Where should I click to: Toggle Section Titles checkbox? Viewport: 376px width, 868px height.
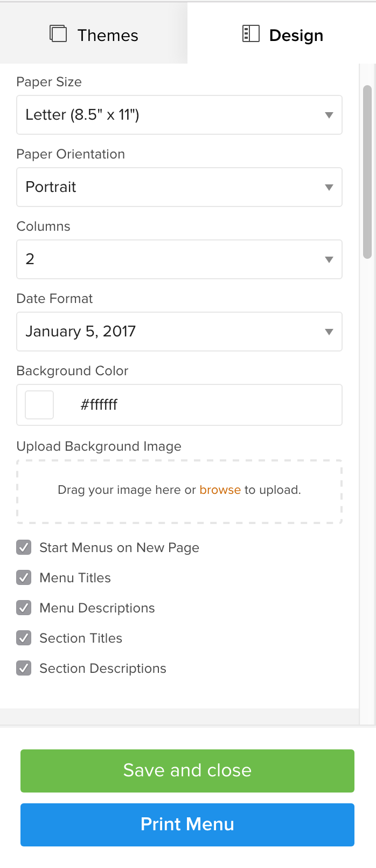(x=24, y=638)
